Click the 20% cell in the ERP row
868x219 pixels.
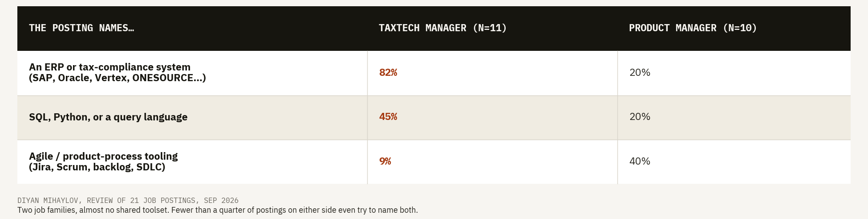point(734,73)
